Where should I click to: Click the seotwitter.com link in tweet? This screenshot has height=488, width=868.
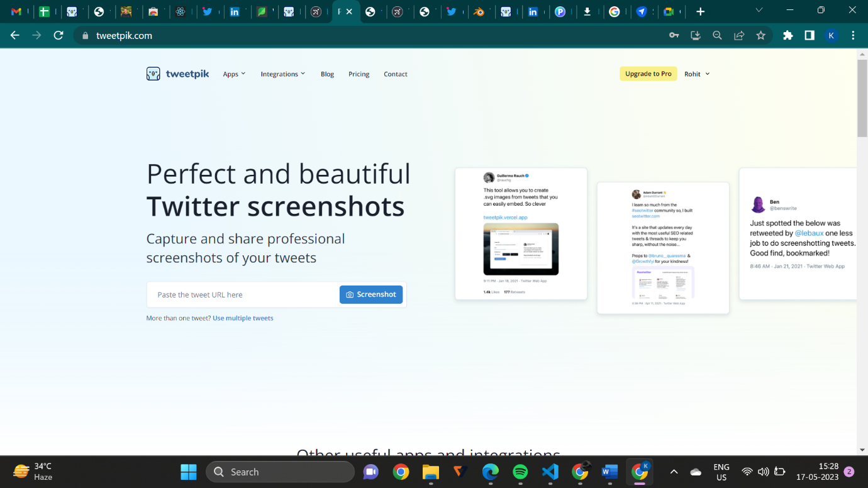click(646, 216)
